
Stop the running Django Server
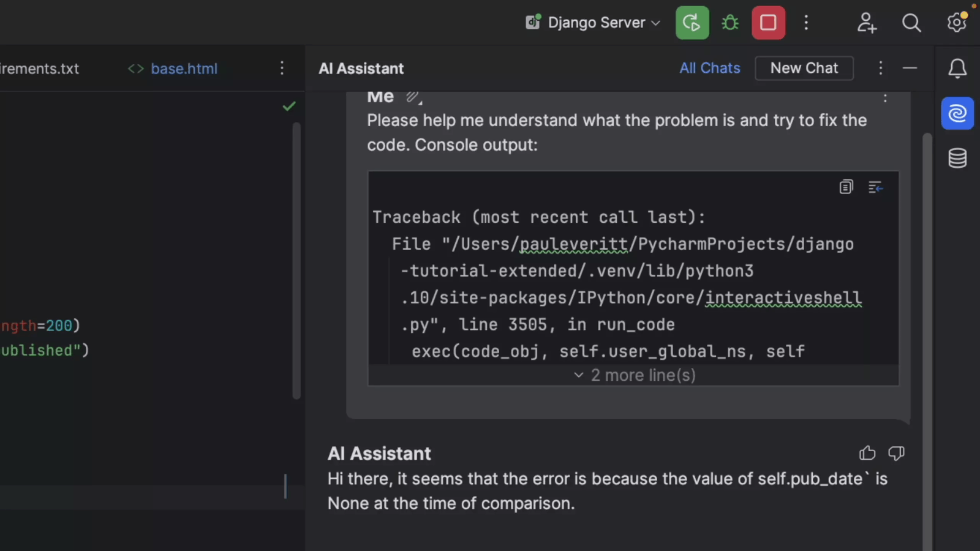[x=768, y=22]
